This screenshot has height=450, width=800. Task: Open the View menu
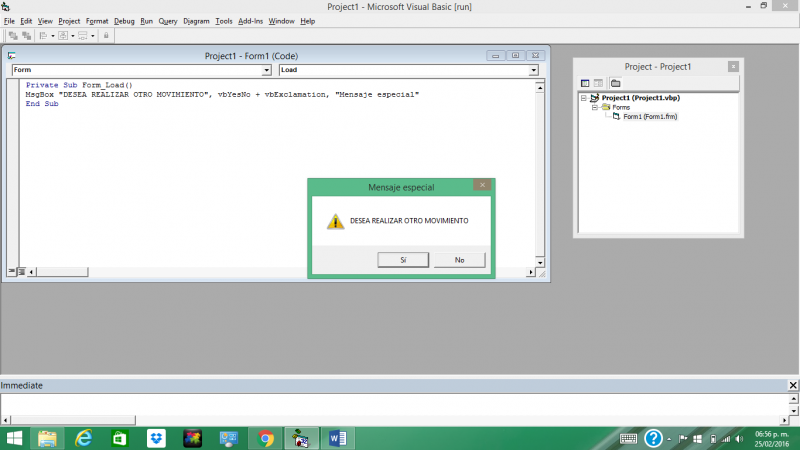45,21
